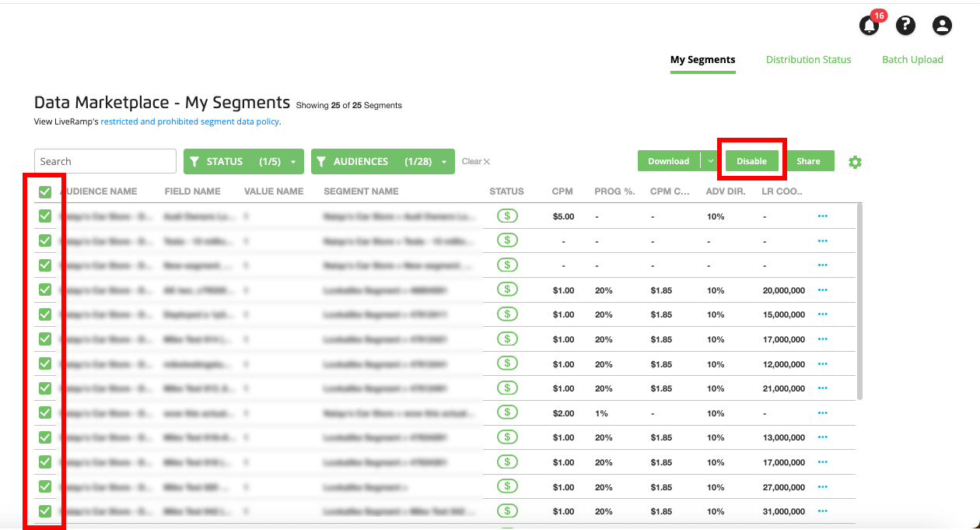Uncheck the checkbox of $5.00 CPM row

[45, 216]
